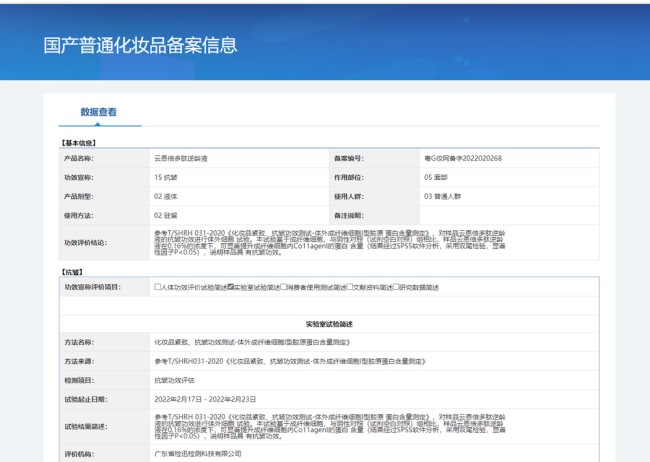Open the 数据查看 tab
Screen dimensions: 650x462
[x=98, y=112]
